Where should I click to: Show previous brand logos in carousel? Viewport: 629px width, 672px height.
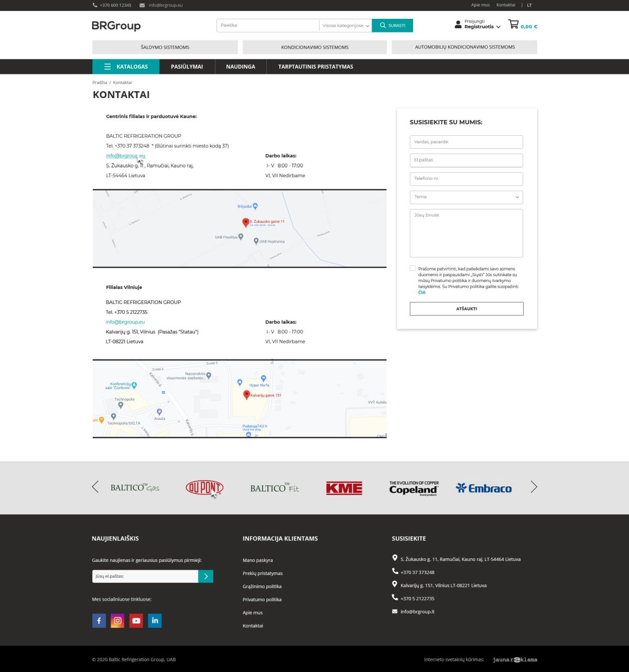[x=95, y=487]
